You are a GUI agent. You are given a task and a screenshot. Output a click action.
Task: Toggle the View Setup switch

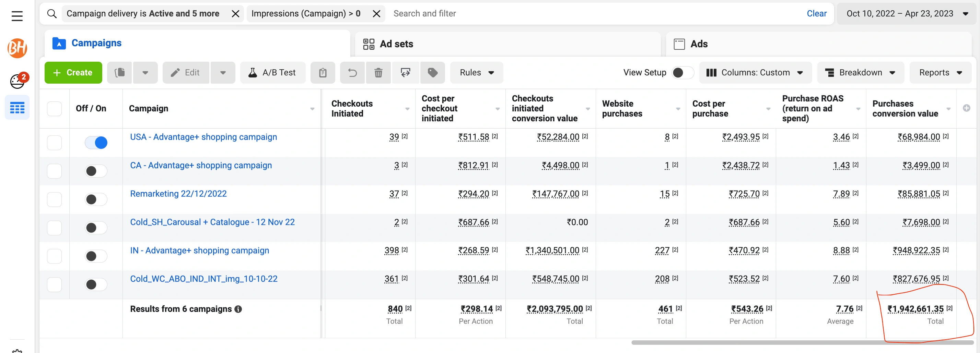click(x=683, y=73)
